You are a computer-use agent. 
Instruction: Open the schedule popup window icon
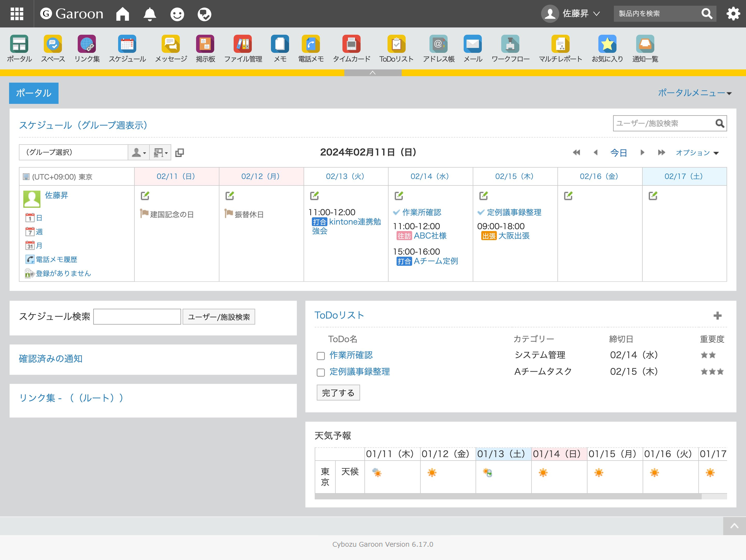[180, 153]
